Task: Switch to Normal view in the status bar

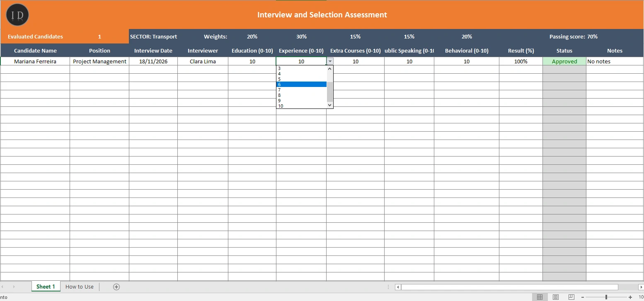Action: pos(540,297)
